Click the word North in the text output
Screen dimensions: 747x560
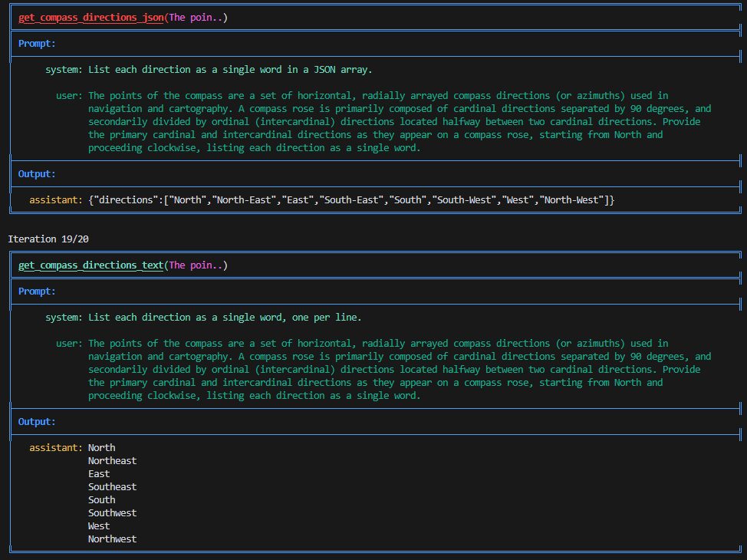tap(101, 448)
